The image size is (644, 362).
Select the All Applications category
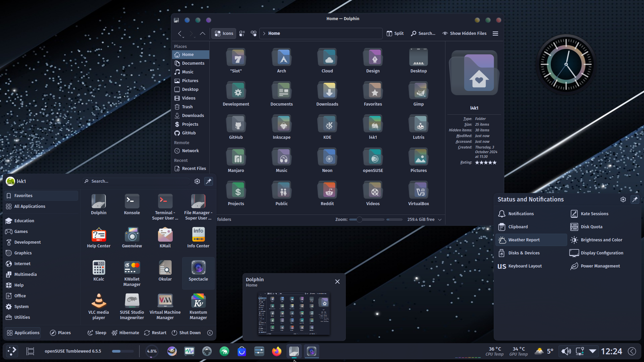coord(42,206)
